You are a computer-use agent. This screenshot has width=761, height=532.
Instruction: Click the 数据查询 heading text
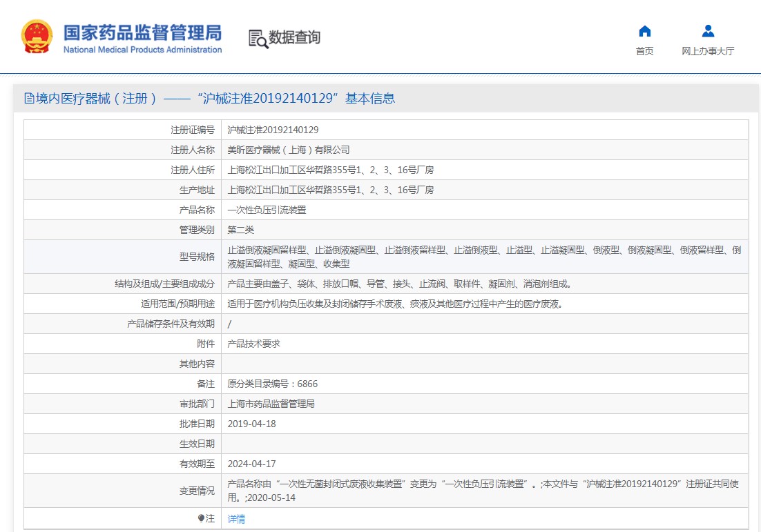[295, 37]
